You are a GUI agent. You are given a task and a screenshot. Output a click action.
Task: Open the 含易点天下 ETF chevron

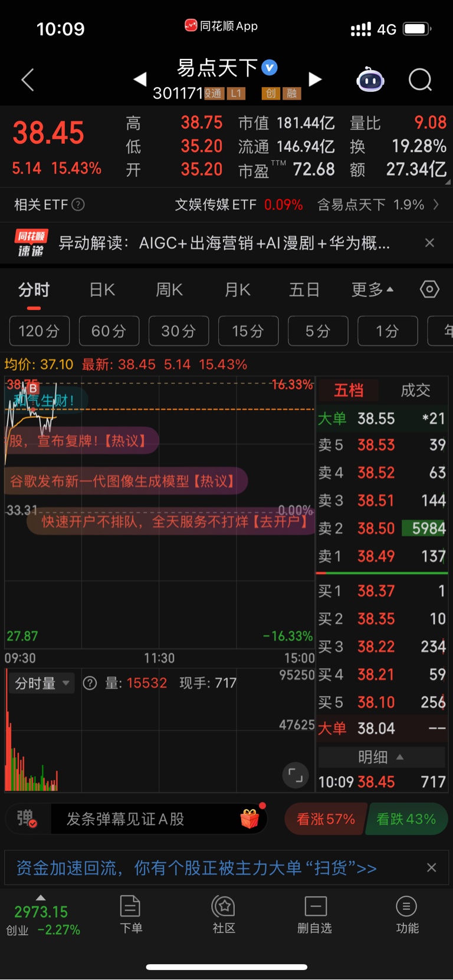436,204
